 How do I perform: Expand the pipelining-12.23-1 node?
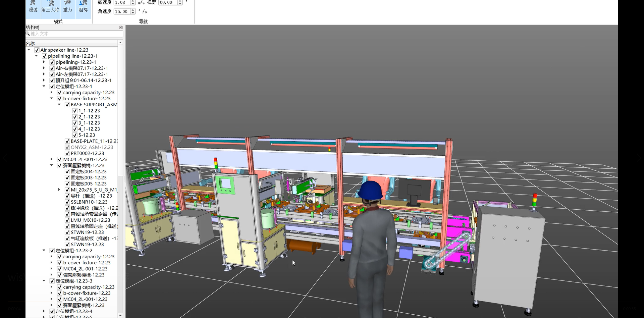pos(44,62)
